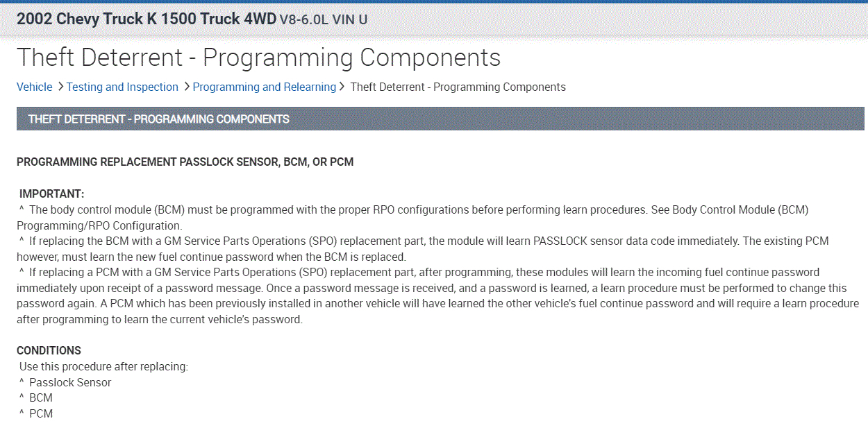Click the chevron after Programming and Relearning
The height and width of the screenshot is (437, 868).
[x=342, y=87]
